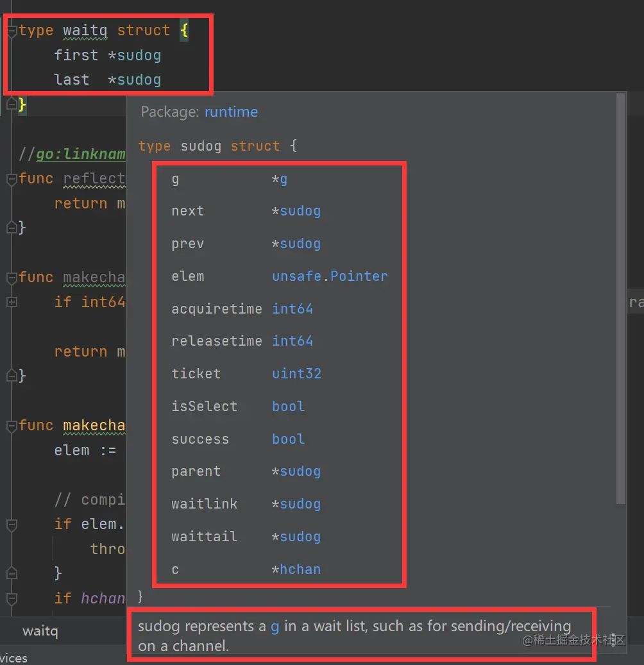
Task: Open the bool link beside isSelect
Action: 288,407
